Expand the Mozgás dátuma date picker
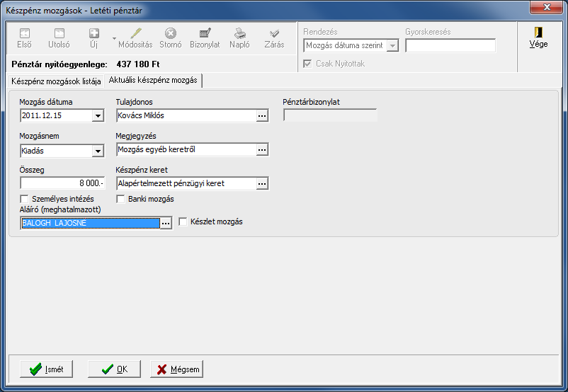The height and width of the screenshot is (392, 568). [x=98, y=116]
